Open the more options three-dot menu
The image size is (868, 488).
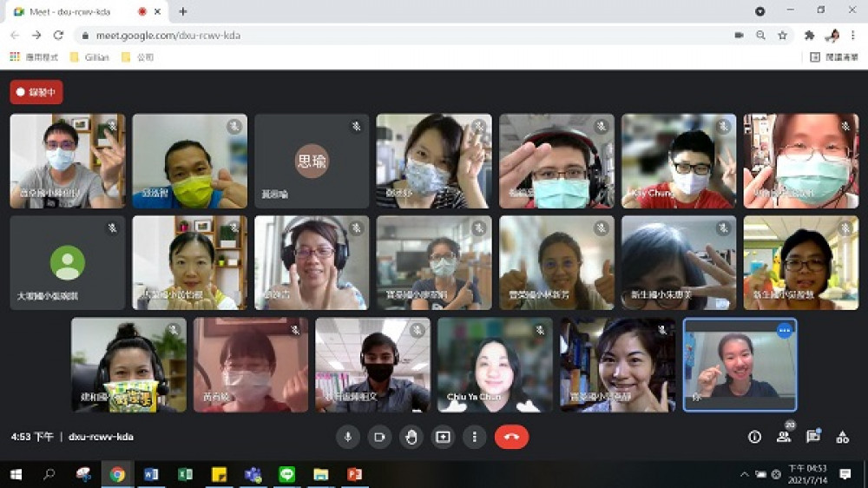(474, 437)
